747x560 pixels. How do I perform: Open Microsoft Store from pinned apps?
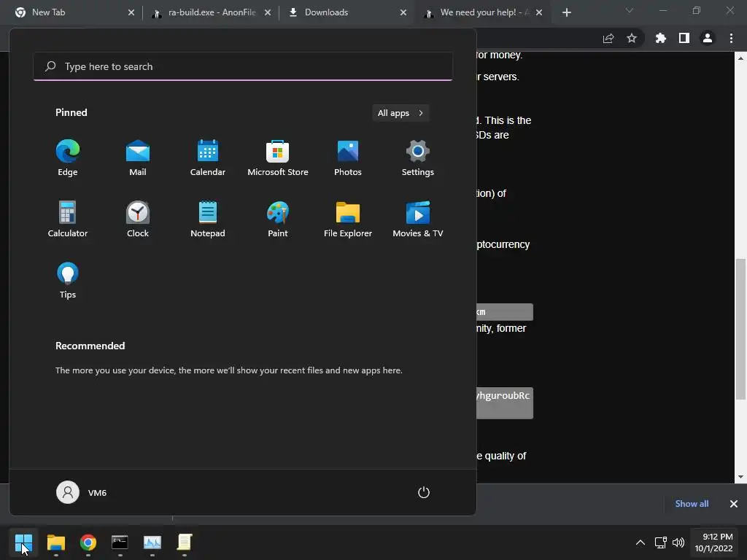click(x=278, y=158)
